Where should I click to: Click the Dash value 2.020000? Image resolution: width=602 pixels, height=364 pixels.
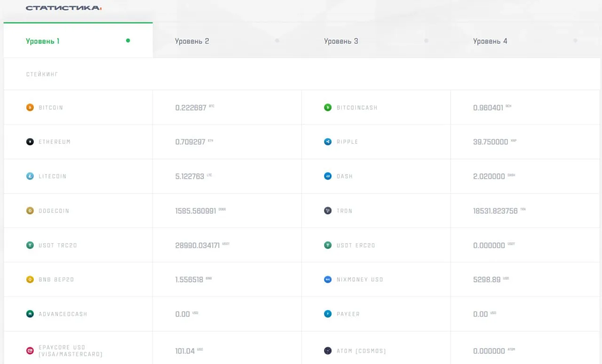(489, 177)
